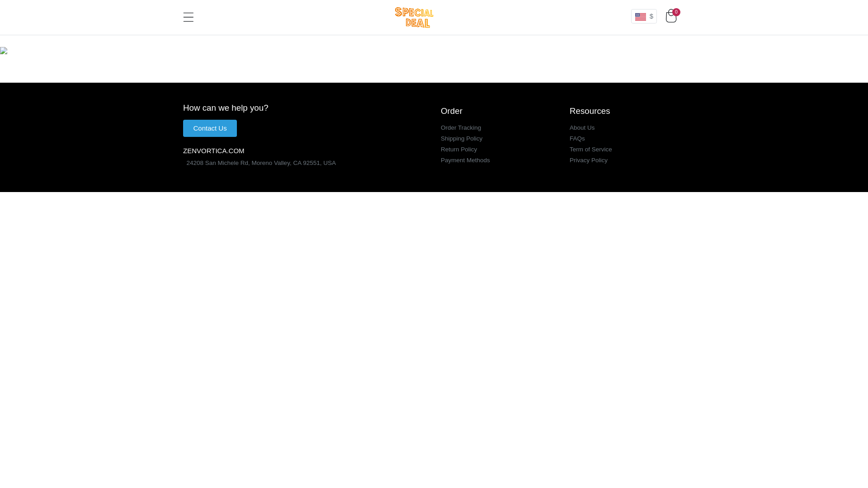The width and height of the screenshot is (868, 488).
Task: Open the currency selector dropdown
Action: 644,16
